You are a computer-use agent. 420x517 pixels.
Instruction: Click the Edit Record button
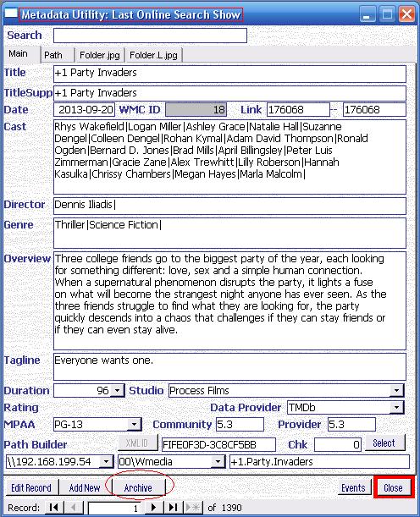coord(31,487)
